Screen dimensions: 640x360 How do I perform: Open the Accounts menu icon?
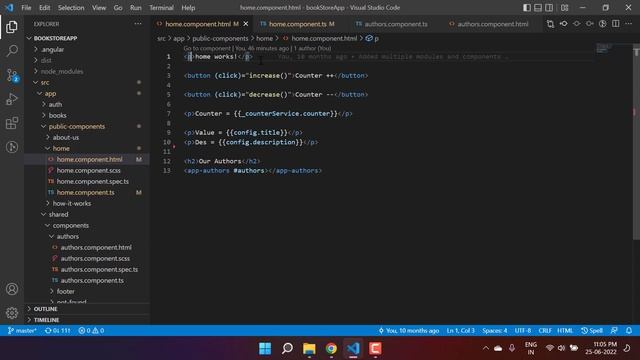tap(12, 289)
